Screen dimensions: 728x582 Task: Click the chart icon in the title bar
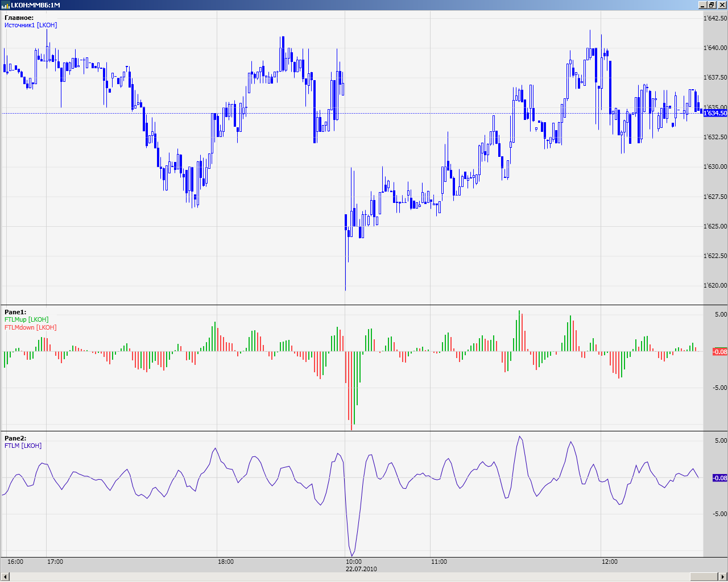pyautogui.click(x=6, y=5)
